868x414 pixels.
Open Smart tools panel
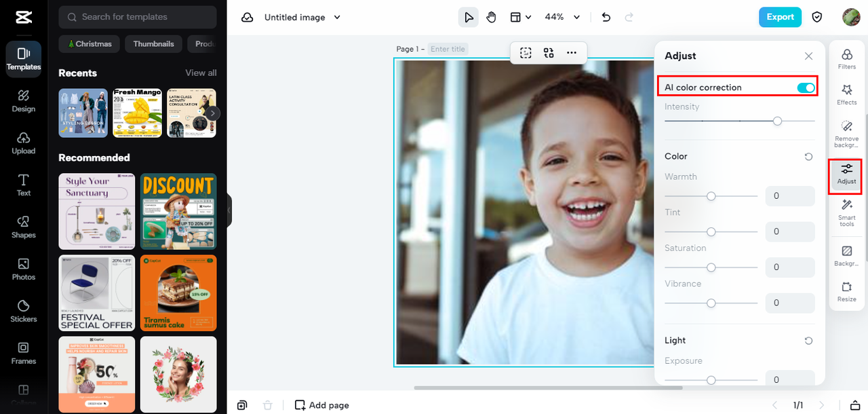tap(847, 212)
